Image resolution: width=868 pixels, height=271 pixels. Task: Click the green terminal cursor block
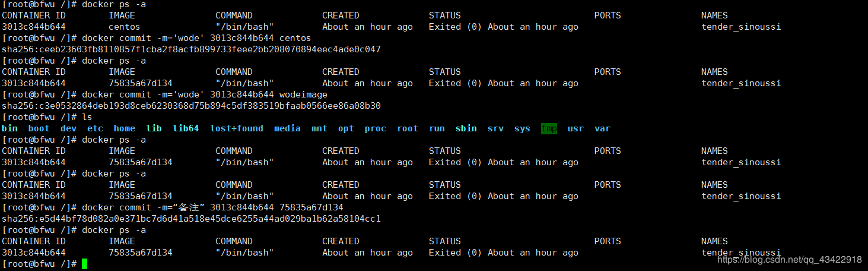tap(84, 264)
